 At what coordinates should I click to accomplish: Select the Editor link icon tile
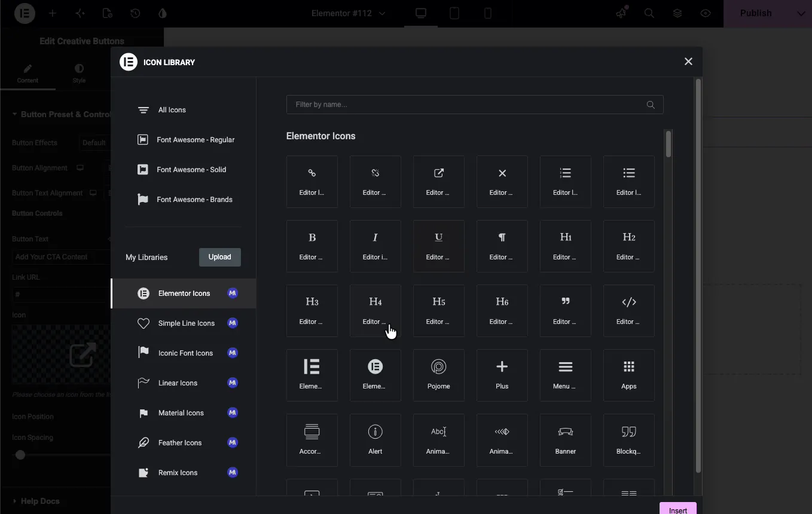tap(312, 182)
